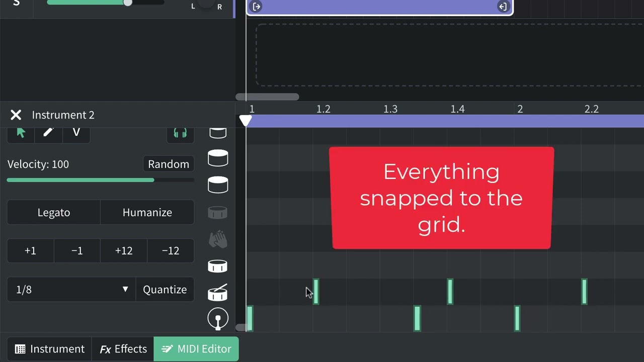Click the tom drum icon beside velocity slider
Image resolution: width=644 pixels, height=362 pixels.
(x=218, y=185)
